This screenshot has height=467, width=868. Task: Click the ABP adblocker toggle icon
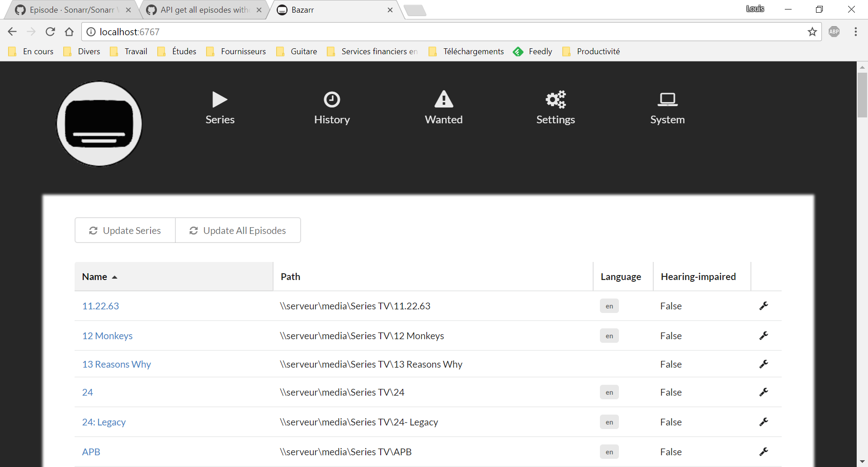point(834,32)
